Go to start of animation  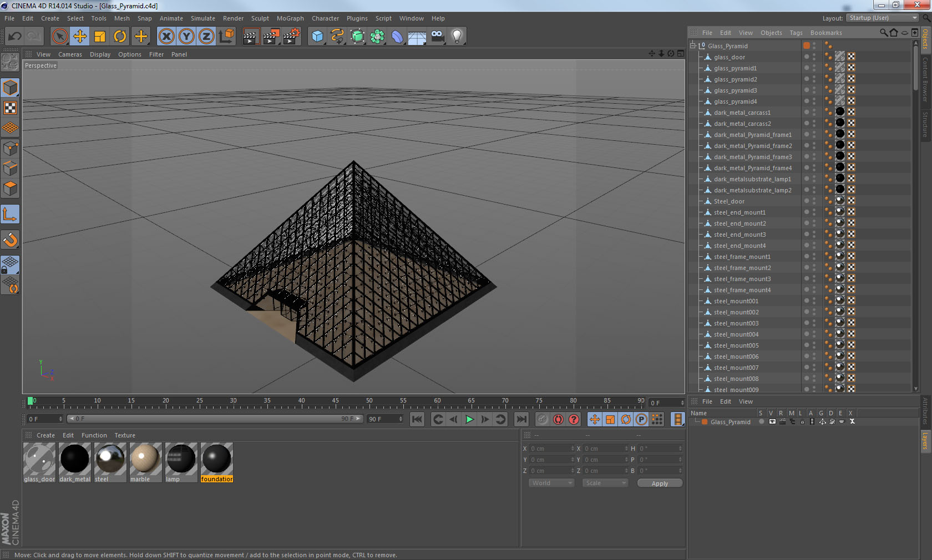[x=417, y=419]
